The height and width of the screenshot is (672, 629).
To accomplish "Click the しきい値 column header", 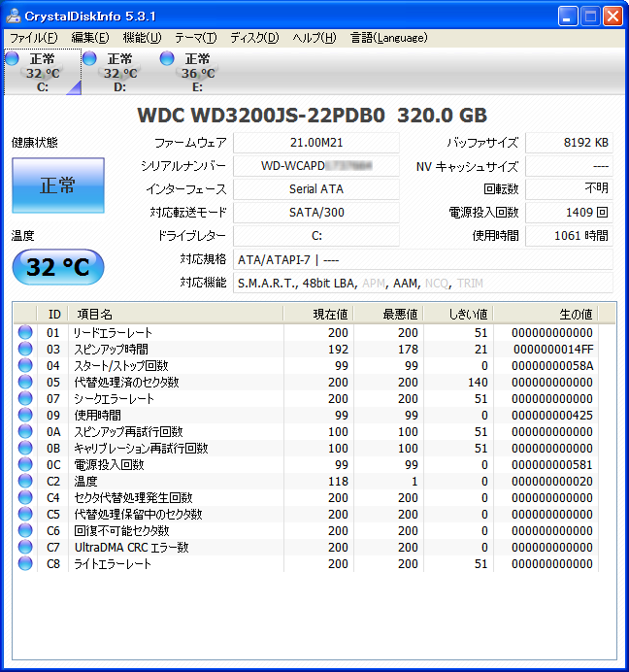I will coord(458,314).
